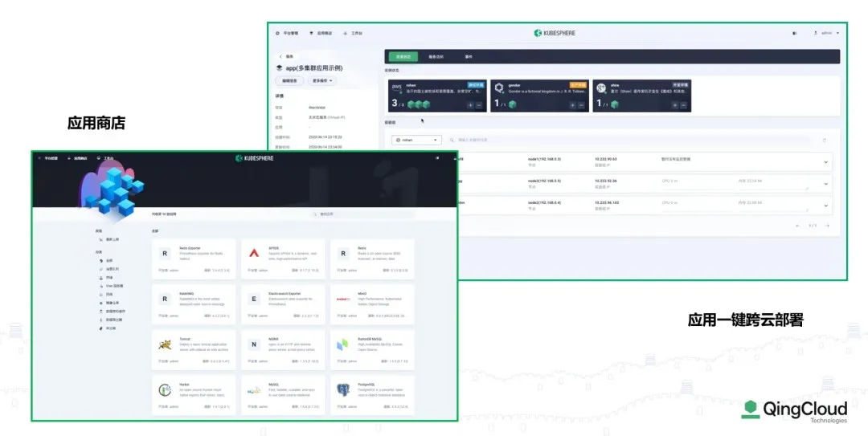Increase replicas on the shire cluster card
Viewport: 868px width, 436px height.
tap(675, 105)
